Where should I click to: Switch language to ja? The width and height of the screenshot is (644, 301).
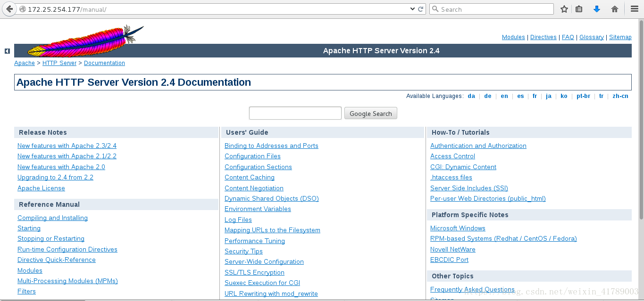(549, 96)
